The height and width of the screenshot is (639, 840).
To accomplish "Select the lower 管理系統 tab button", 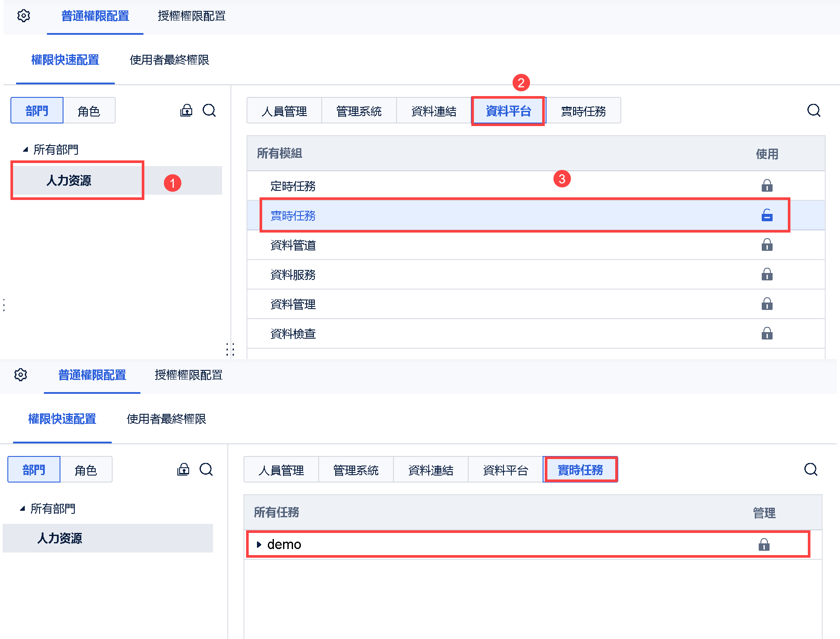I will click(356, 470).
